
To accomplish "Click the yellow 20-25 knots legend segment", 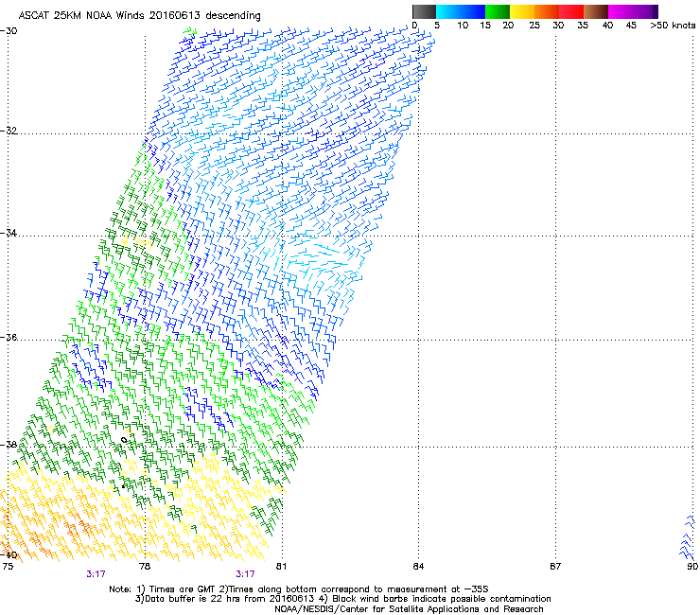I will point(522,11).
